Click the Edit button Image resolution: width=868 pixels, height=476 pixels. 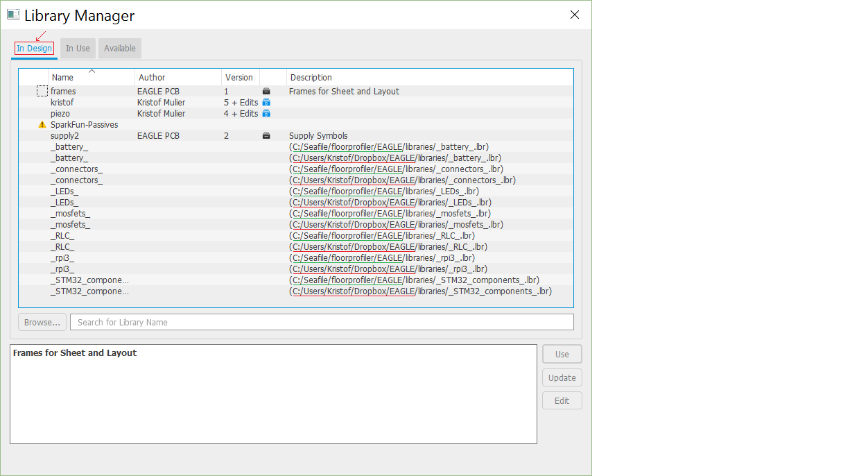click(x=562, y=400)
